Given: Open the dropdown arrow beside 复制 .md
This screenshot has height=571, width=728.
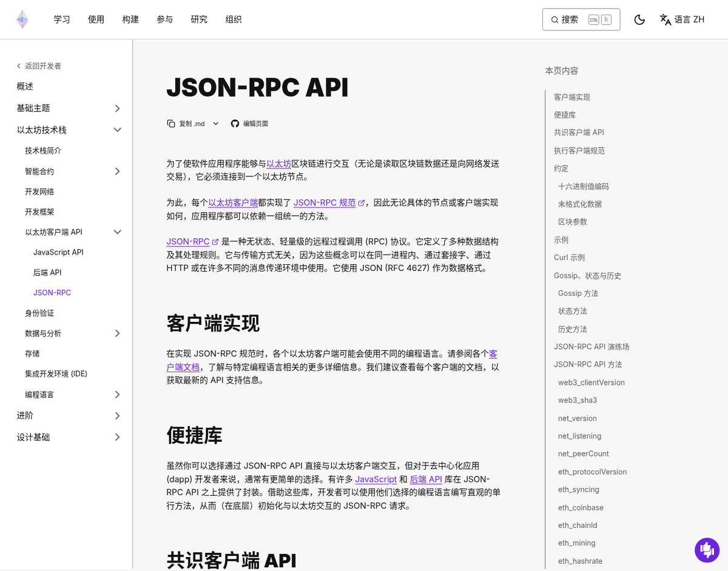Looking at the screenshot, I should click(x=216, y=124).
